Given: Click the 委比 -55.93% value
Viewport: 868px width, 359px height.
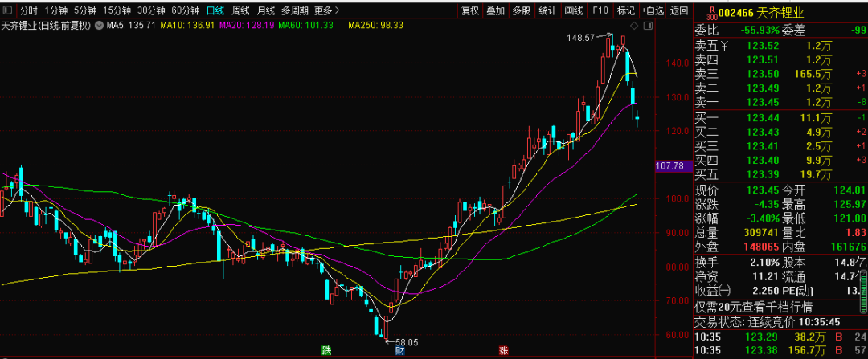Looking at the screenshot, I should tap(760, 30).
